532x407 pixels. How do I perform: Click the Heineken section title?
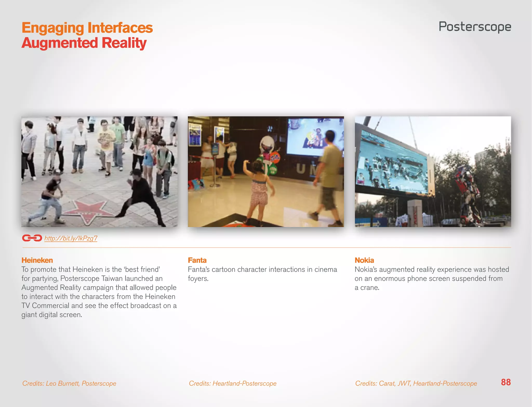(x=37, y=260)
